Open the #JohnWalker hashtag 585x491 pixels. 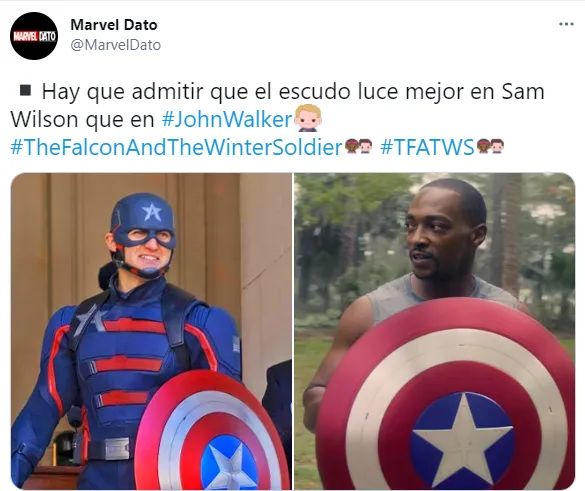pos(226,119)
